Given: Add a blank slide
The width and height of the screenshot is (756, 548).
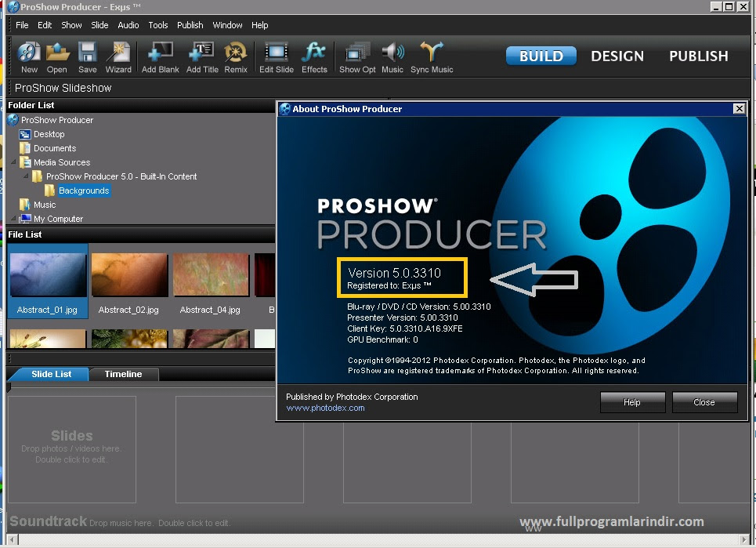Looking at the screenshot, I should click(161, 54).
